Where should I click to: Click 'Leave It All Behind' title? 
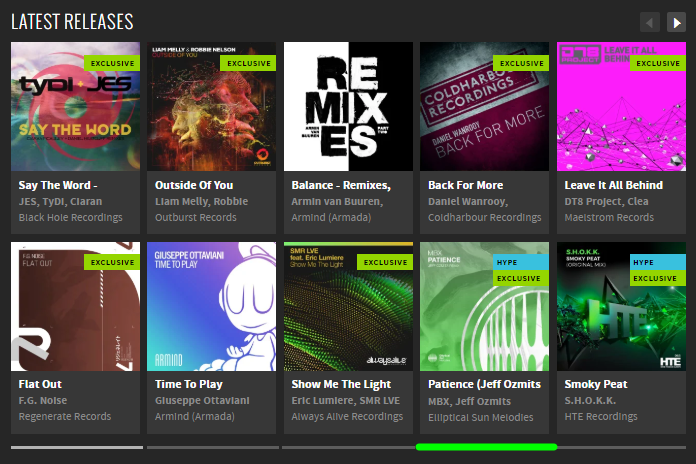[614, 185]
